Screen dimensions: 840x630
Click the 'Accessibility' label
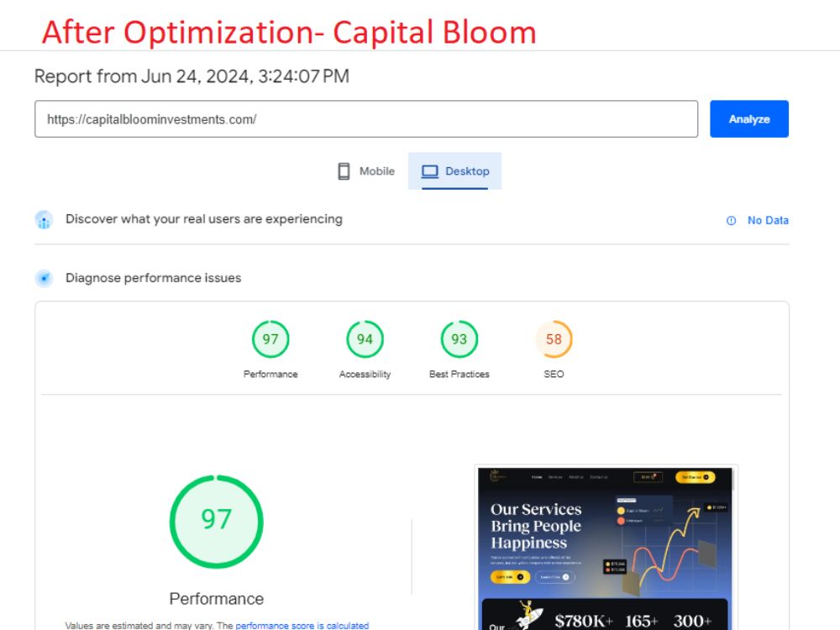point(365,374)
